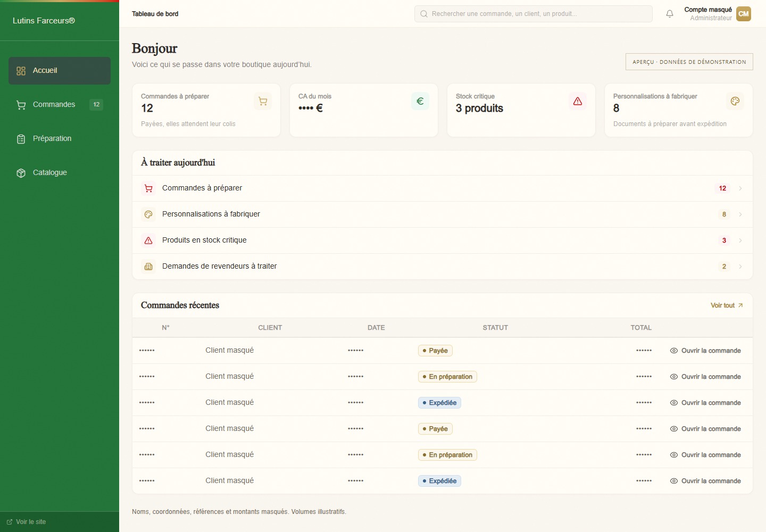This screenshot has height=532, width=766.
Task: Click the Aperçu données de démonstration badge
Action: click(689, 62)
